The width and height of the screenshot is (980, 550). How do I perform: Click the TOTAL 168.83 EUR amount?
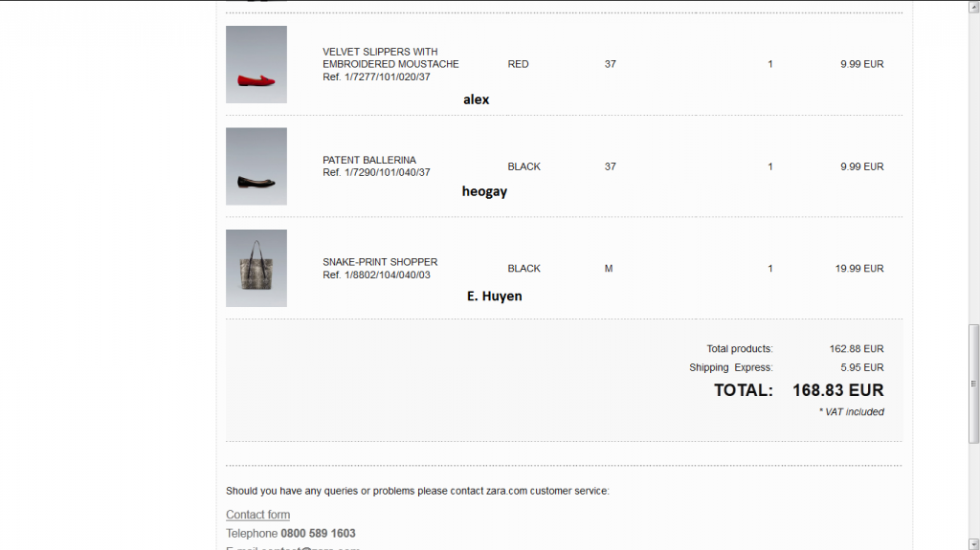tap(837, 390)
